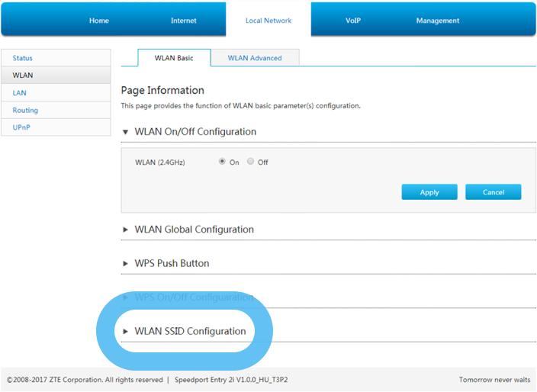Image resolution: width=537 pixels, height=392 pixels.
Task: Expand WLAN SSID Configuration
Action: pyautogui.click(x=190, y=331)
